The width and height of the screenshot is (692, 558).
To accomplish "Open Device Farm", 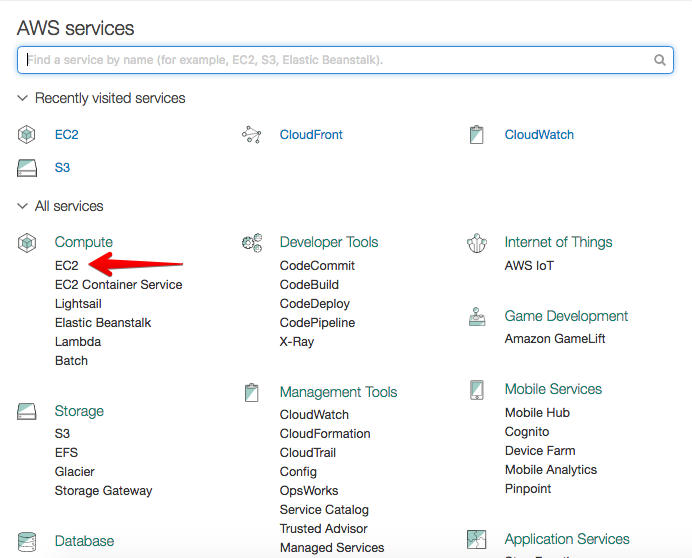I will coord(540,450).
